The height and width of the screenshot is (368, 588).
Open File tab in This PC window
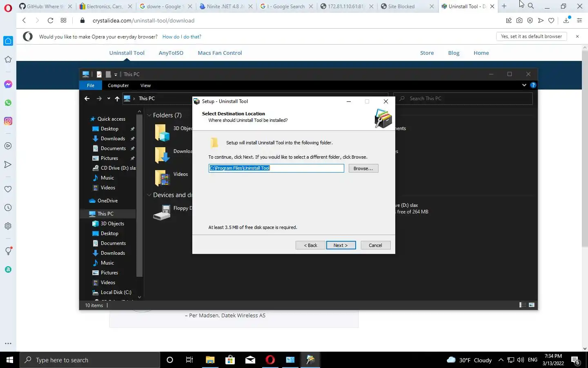pos(91,85)
